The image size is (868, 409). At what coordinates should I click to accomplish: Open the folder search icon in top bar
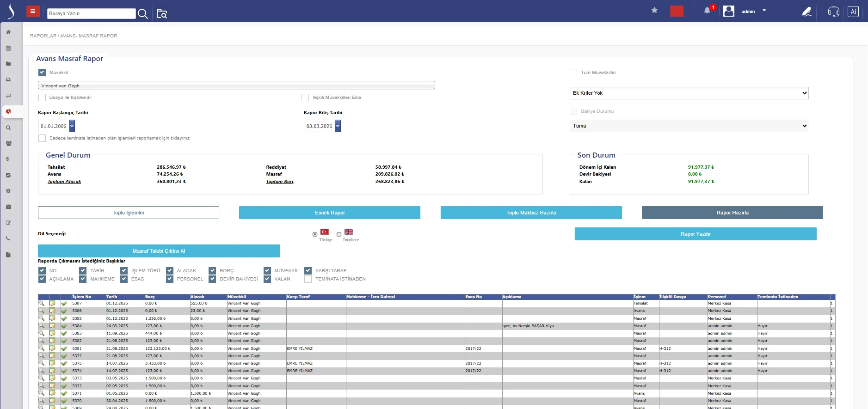[x=161, y=14]
